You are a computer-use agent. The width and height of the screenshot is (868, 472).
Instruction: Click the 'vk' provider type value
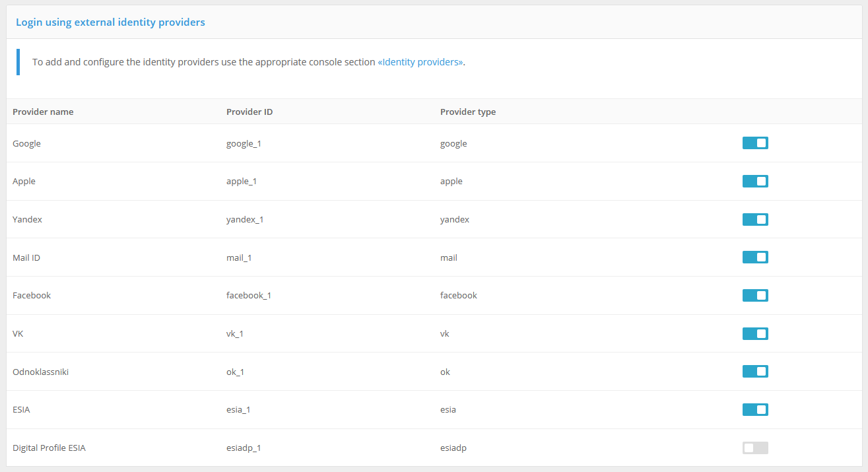click(x=445, y=333)
